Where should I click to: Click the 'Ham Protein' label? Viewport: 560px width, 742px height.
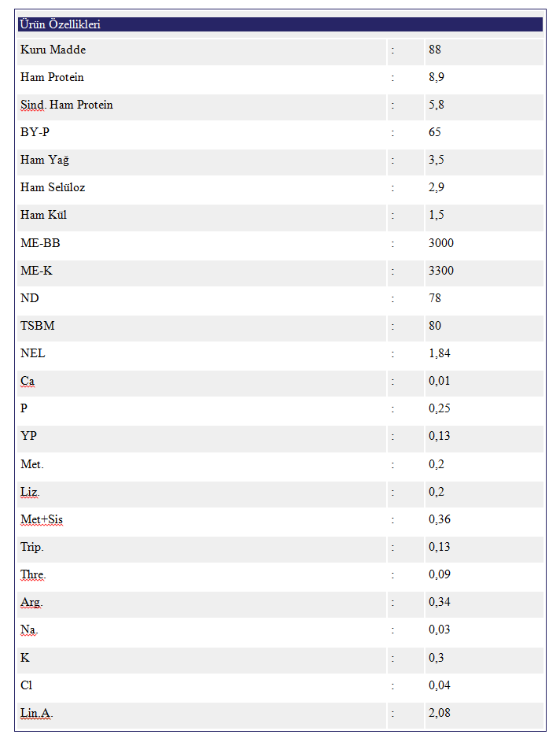(53, 78)
